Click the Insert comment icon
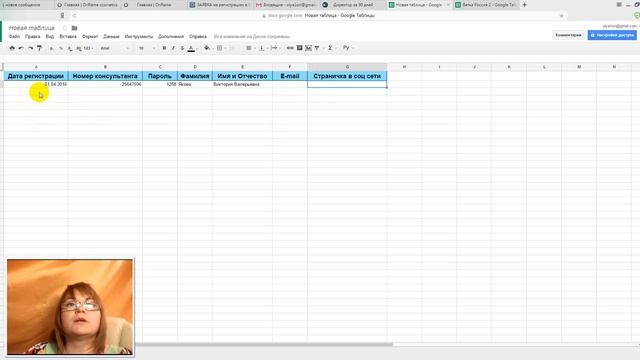The image size is (640, 360). pyautogui.click(x=299, y=48)
